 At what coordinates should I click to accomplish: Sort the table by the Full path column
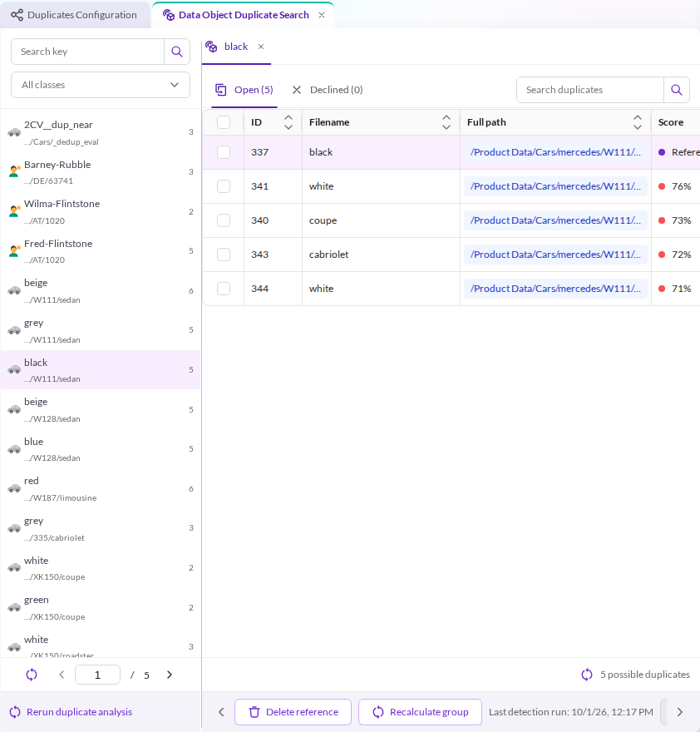click(x=638, y=122)
